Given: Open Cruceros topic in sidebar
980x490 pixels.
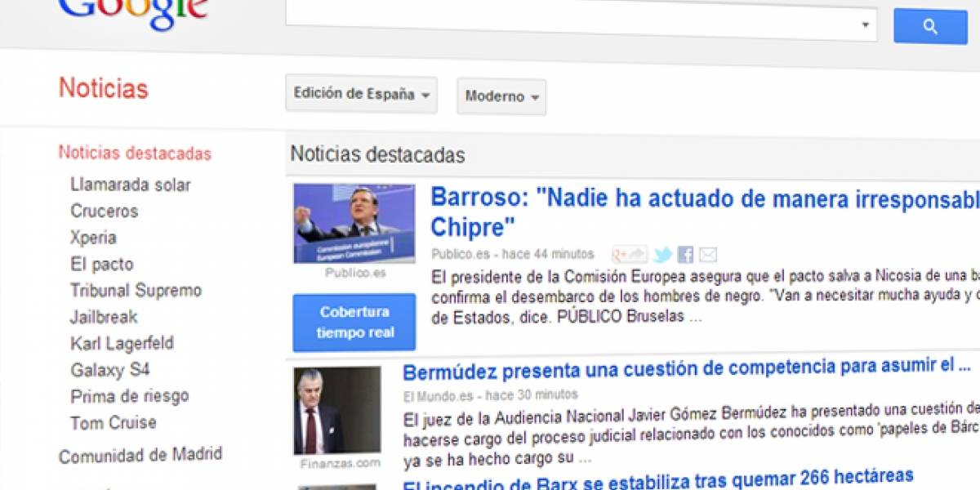Looking at the screenshot, I should (x=105, y=211).
